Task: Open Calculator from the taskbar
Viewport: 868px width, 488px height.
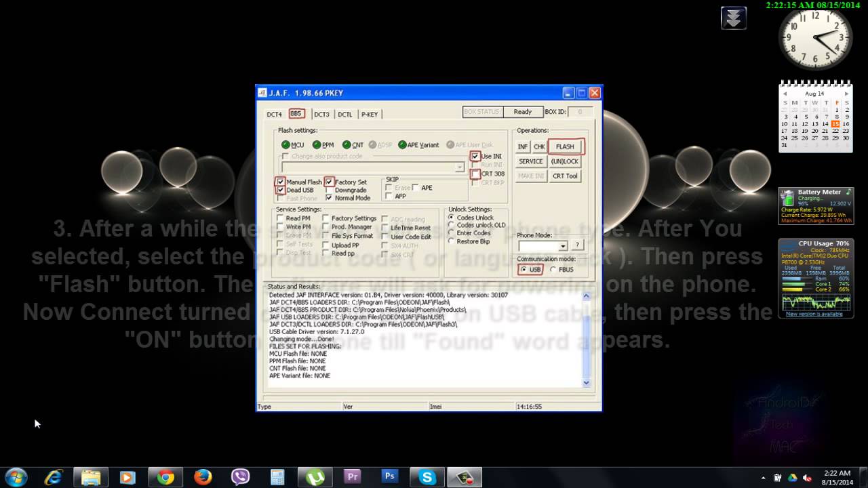Action: tap(277, 477)
